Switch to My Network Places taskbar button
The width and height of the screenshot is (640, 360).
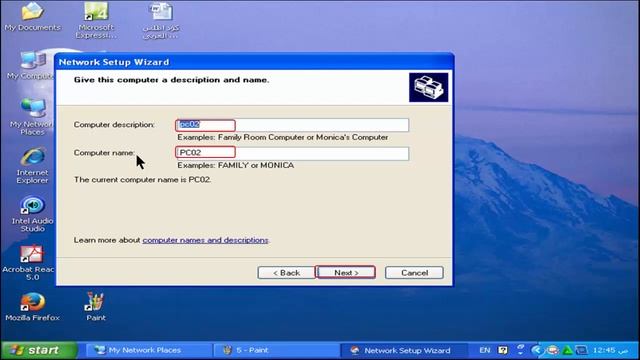point(149,350)
